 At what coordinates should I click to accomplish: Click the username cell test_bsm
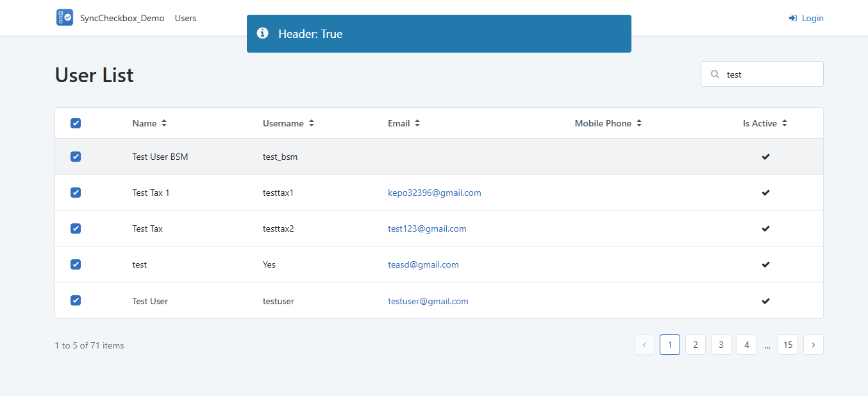(x=280, y=157)
